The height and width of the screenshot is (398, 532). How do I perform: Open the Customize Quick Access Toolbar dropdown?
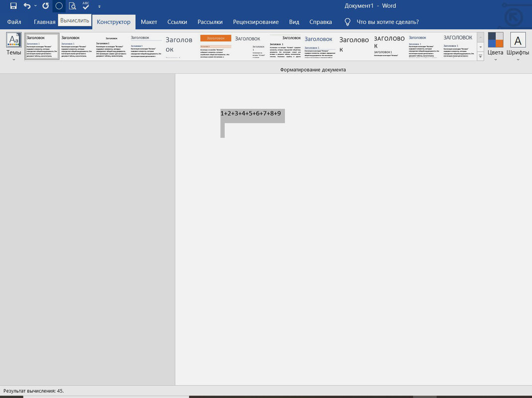click(100, 6)
